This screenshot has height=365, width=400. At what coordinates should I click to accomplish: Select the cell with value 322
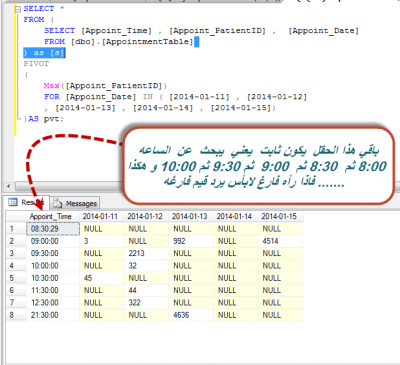(146, 303)
